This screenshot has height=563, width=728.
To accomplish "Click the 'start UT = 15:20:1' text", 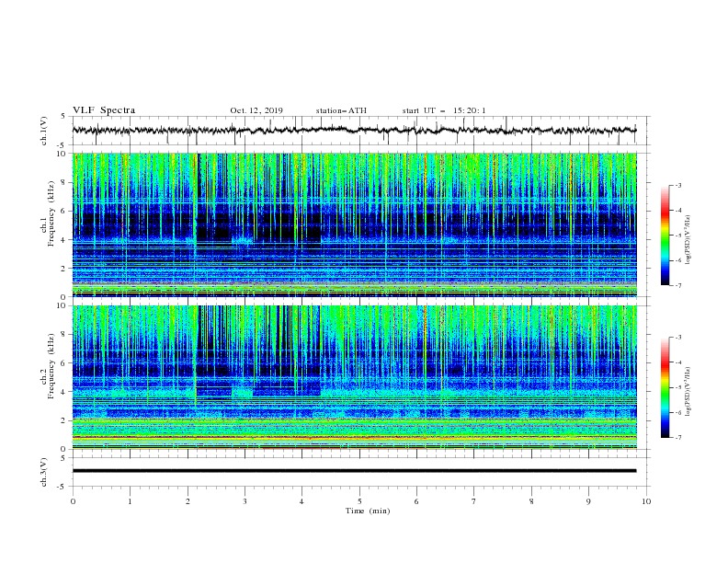I will point(444,110).
